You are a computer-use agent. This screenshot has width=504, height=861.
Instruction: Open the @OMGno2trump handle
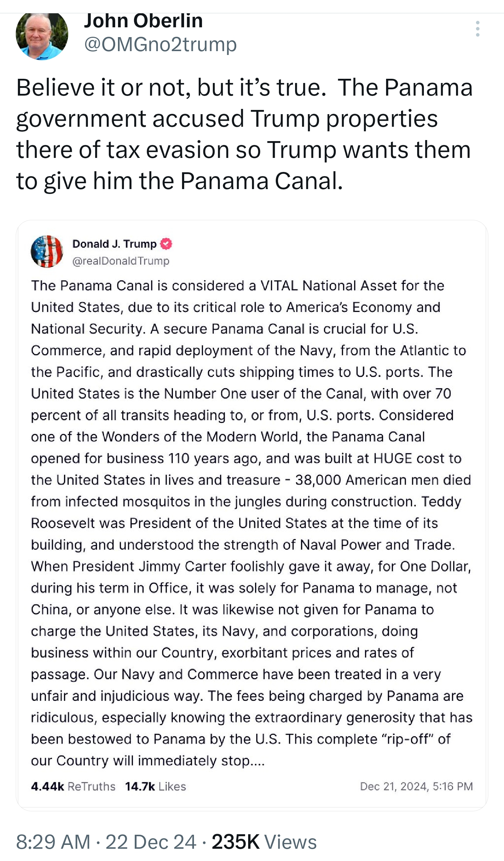pos(160,44)
